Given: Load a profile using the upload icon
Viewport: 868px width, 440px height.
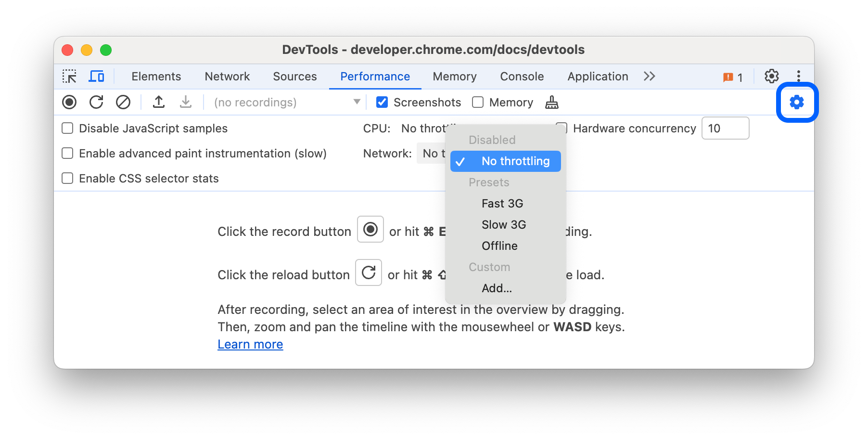Looking at the screenshot, I should tap(159, 102).
